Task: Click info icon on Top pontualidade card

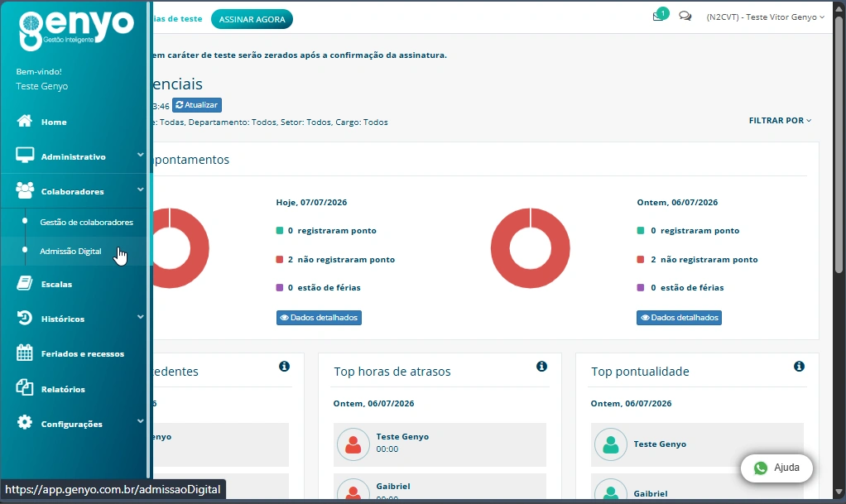Action: pos(799,367)
